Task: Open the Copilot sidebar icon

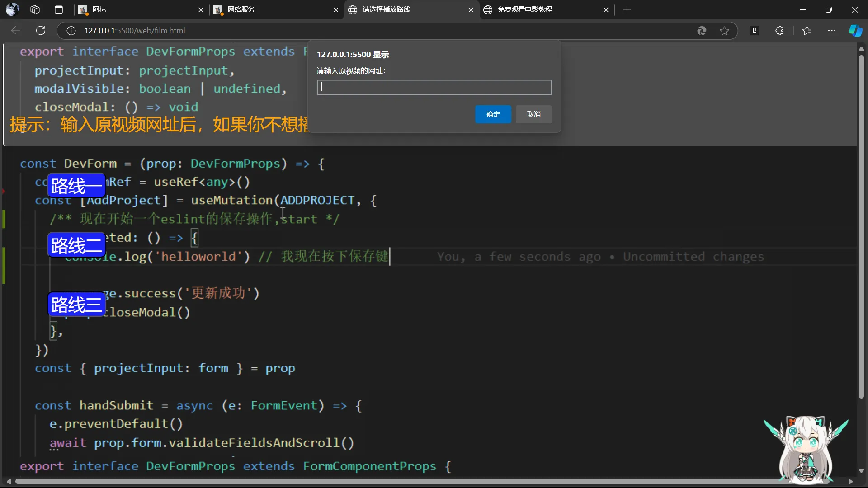Action: coord(855,31)
